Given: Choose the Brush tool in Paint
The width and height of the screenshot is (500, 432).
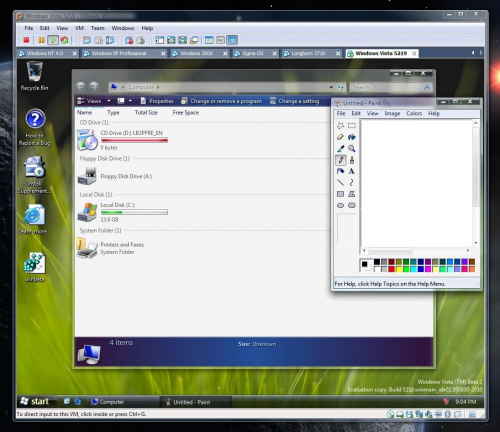Looking at the screenshot, I should [x=352, y=160].
